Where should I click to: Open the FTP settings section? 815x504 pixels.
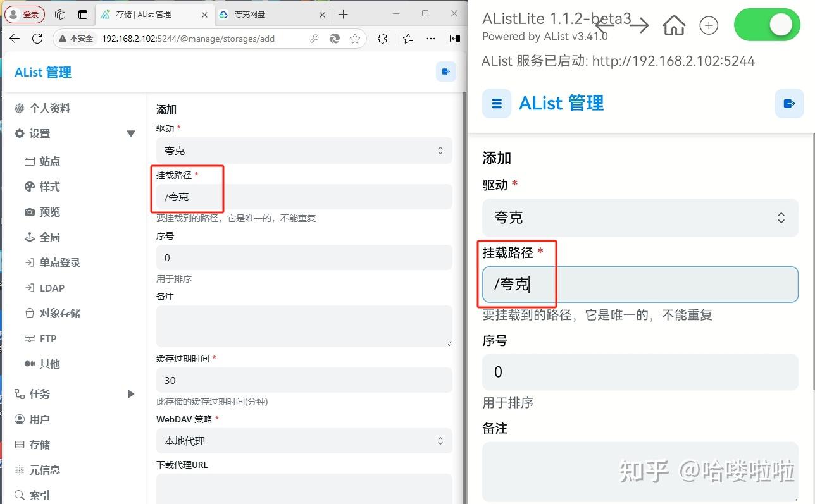(x=43, y=338)
